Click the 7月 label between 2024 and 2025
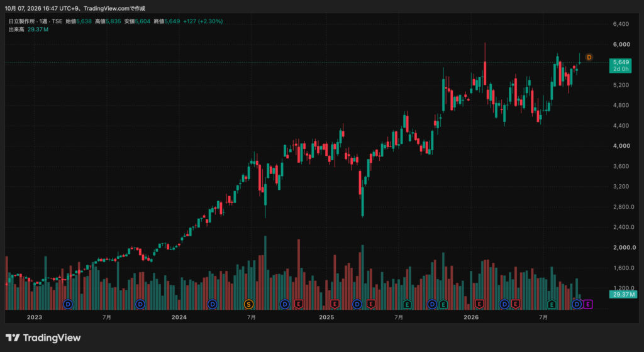Screen dimensions: 644x352 252,317
